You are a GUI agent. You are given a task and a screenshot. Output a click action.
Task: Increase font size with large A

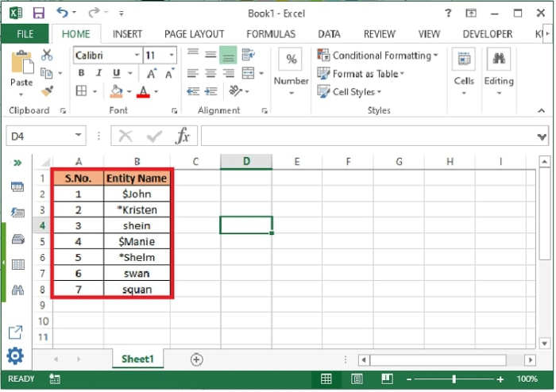[x=152, y=73]
